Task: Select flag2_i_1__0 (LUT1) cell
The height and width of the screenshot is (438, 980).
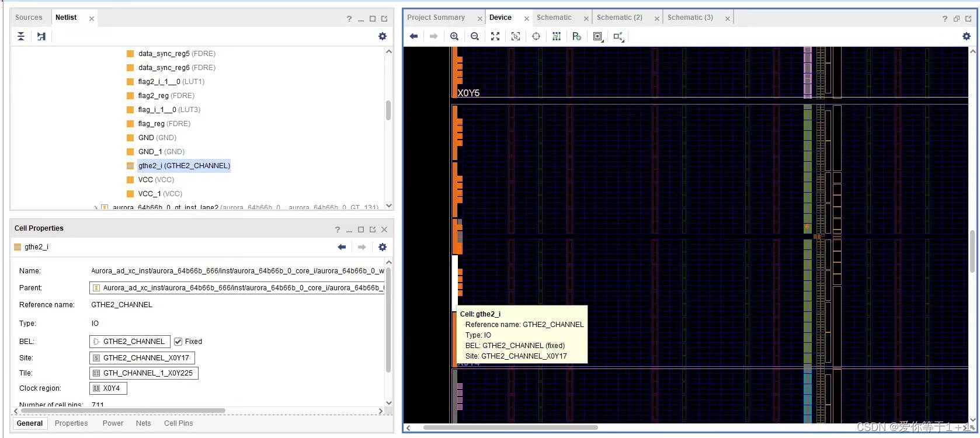Action: coord(171,82)
